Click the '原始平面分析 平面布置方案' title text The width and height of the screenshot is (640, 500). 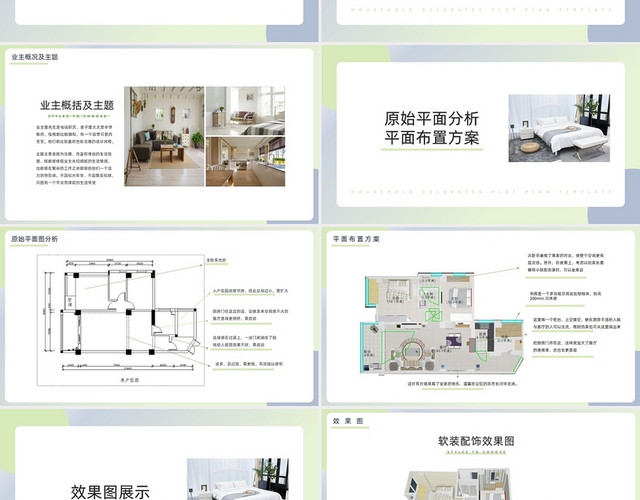click(x=431, y=128)
